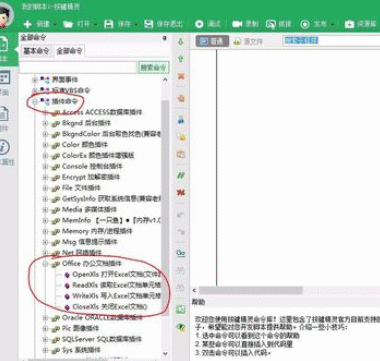The width and height of the screenshot is (380, 361).
Task: Select the MemInfo plugin tree row
Action: 106,220
